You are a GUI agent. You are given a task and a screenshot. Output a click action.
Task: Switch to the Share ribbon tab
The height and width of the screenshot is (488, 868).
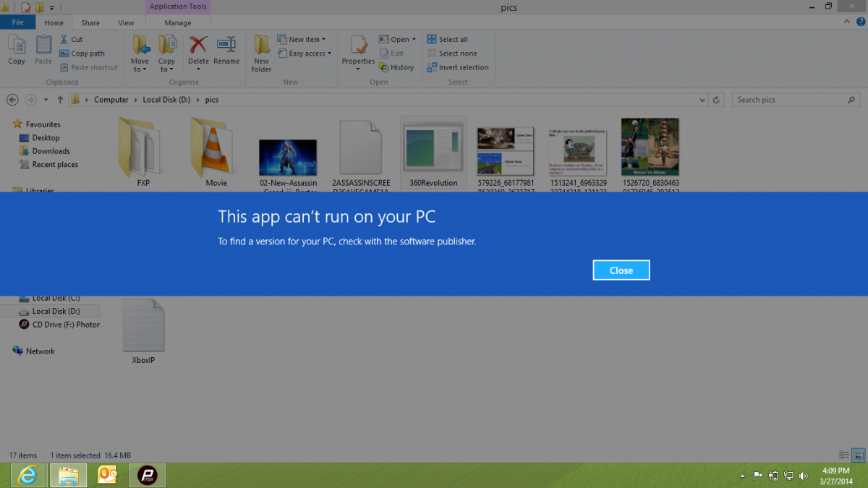point(90,23)
